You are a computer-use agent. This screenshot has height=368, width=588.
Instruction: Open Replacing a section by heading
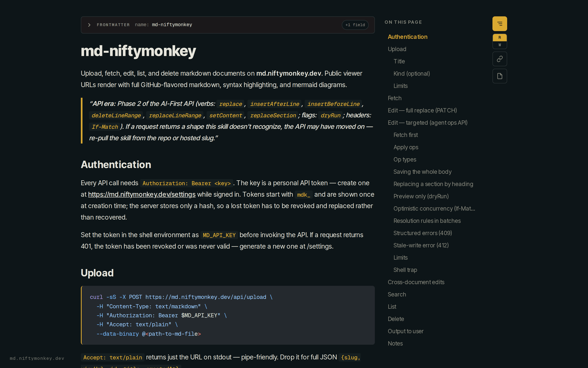(433, 184)
